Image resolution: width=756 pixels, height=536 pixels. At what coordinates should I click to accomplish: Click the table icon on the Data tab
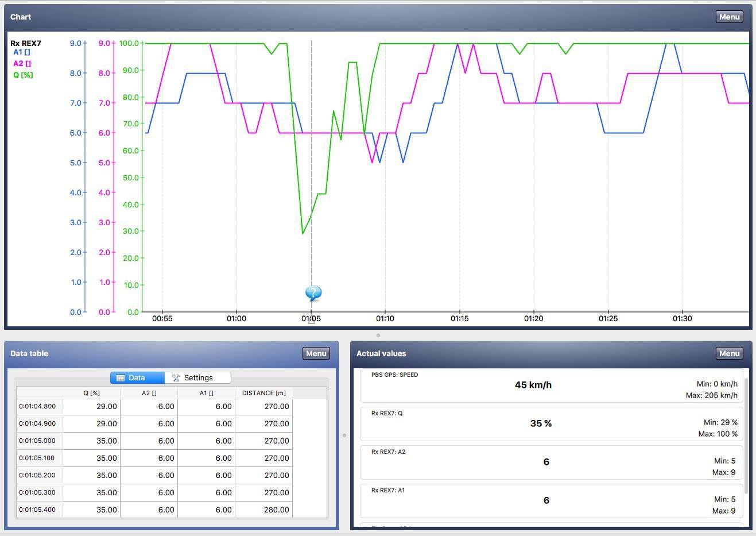tap(121, 377)
